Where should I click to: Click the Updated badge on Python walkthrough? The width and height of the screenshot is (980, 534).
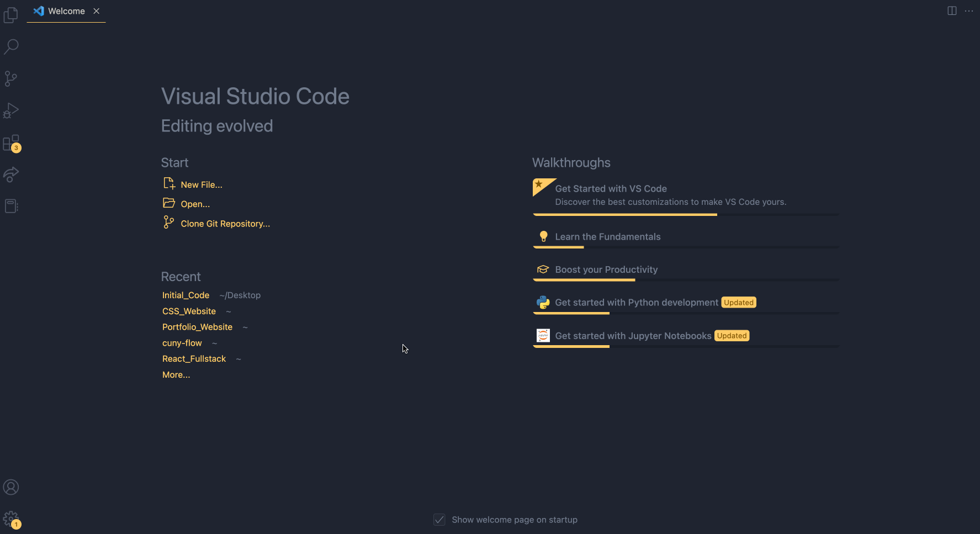click(x=739, y=303)
